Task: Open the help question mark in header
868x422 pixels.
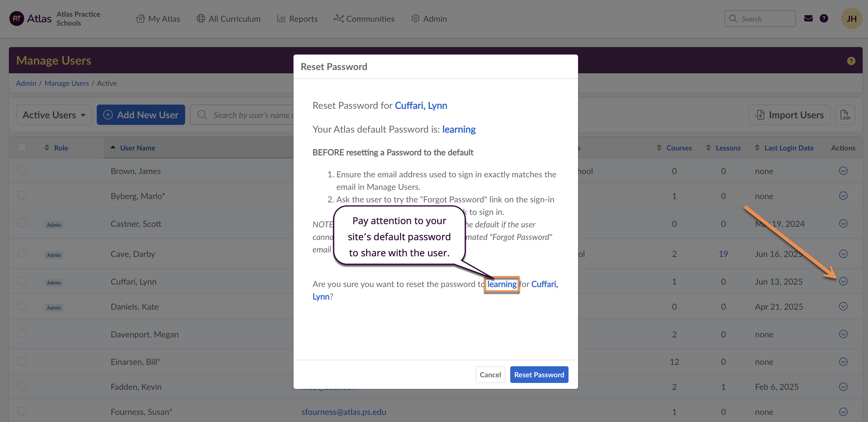Action: coord(824,18)
